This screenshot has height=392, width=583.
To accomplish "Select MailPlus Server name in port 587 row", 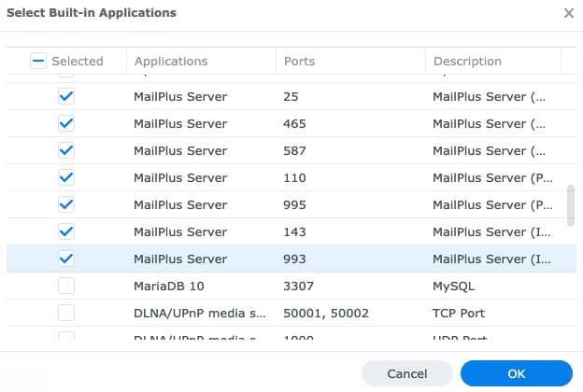I will tap(180, 151).
